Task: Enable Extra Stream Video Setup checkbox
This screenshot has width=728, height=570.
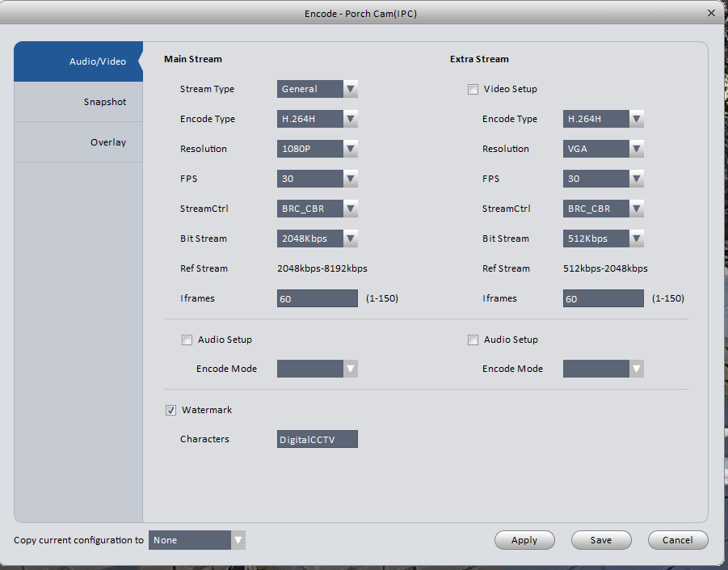Action: pyautogui.click(x=473, y=89)
